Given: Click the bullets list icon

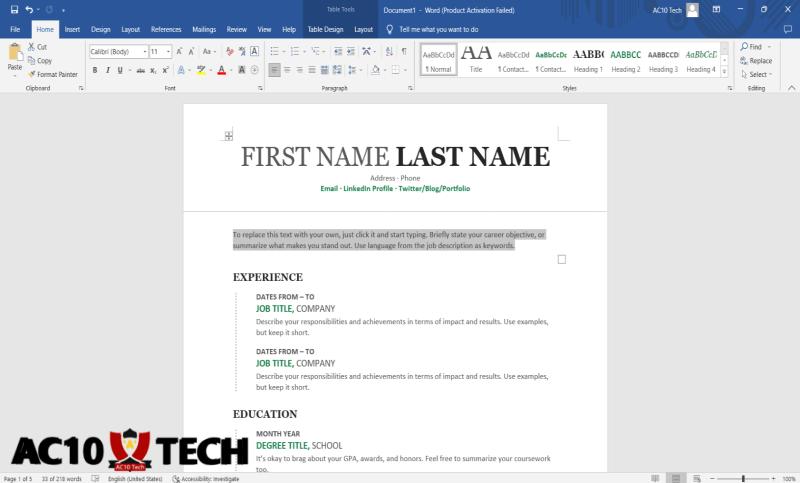Looking at the screenshot, I should (x=275, y=51).
